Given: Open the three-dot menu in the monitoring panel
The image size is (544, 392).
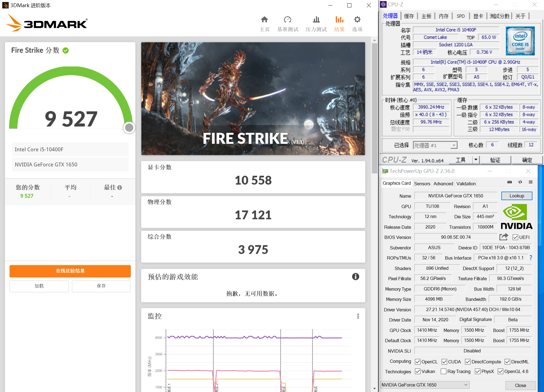Looking at the screenshot, I should coord(358,316).
